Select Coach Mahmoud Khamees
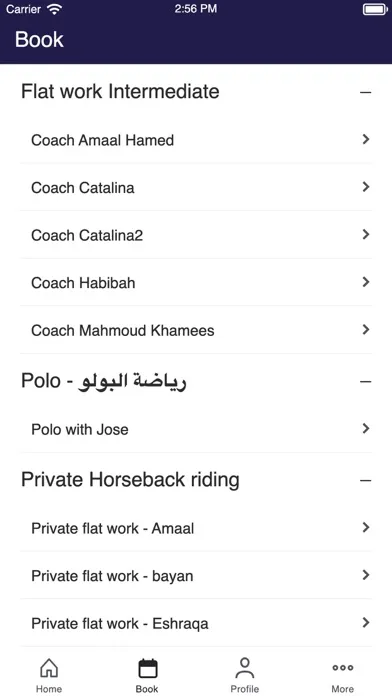This screenshot has width=392, height=696. pyautogui.click(x=196, y=330)
